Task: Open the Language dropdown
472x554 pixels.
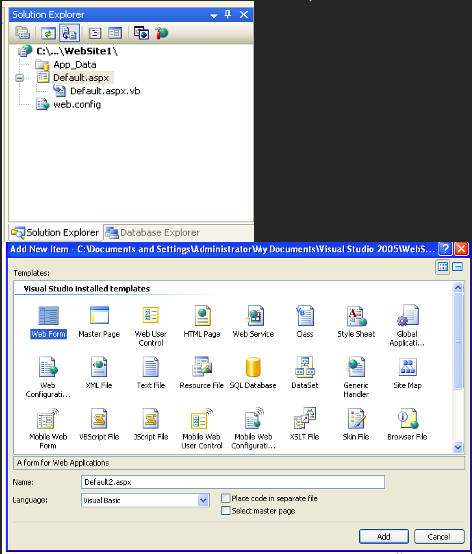Action: 203,500
